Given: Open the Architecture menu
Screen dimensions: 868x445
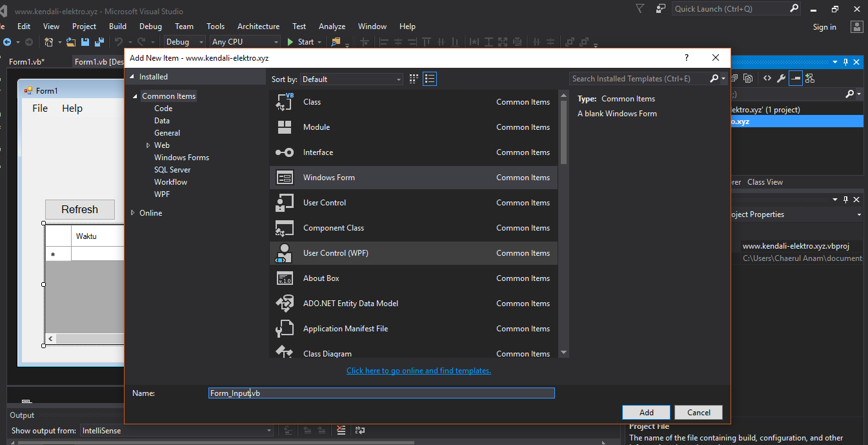Looking at the screenshot, I should tap(259, 26).
